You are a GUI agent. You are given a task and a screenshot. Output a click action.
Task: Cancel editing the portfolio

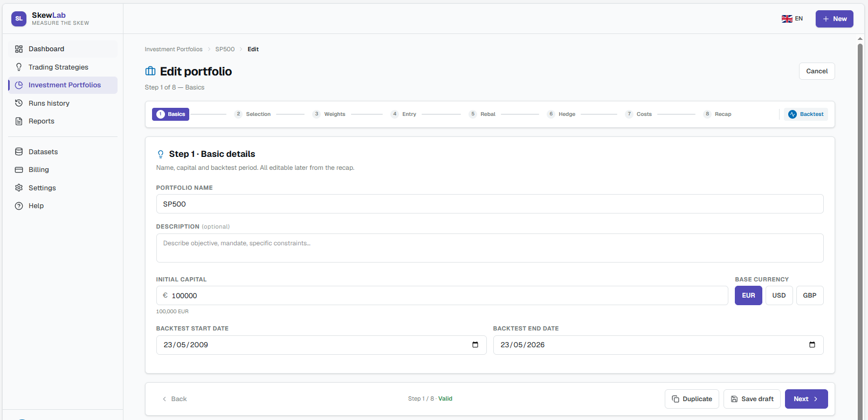point(817,71)
